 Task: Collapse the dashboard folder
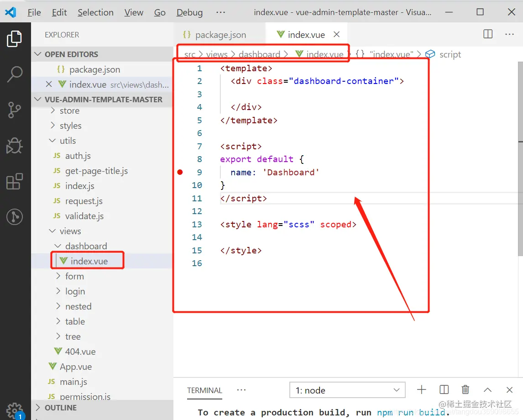pos(58,246)
